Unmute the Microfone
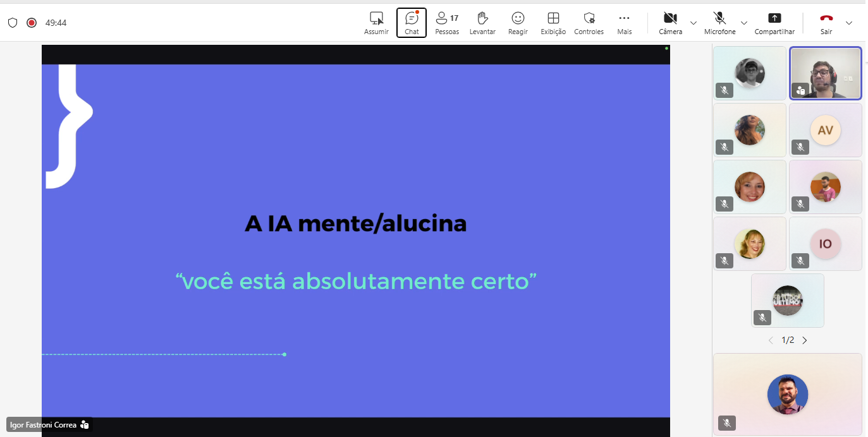The height and width of the screenshot is (437, 868). (x=719, y=23)
